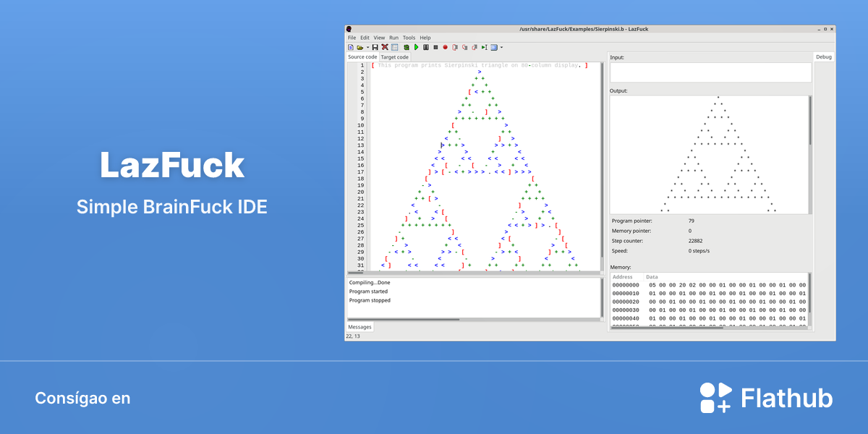Click the New file toolbar icon
Image resolution: width=868 pixels, height=434 pixels.
point(351,47)
